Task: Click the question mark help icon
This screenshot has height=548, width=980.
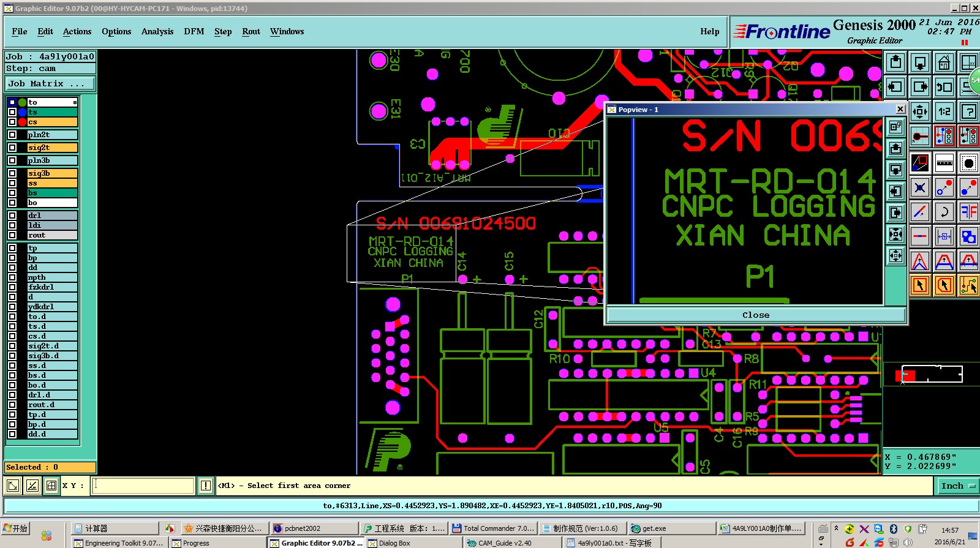Action: pos(969,111)
